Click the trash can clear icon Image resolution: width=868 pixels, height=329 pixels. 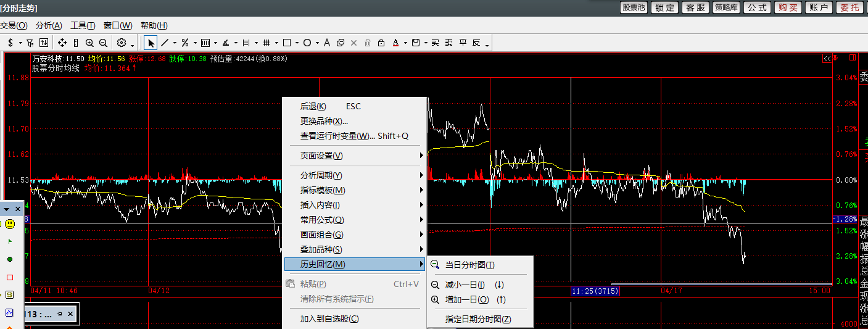click(368, 43)
